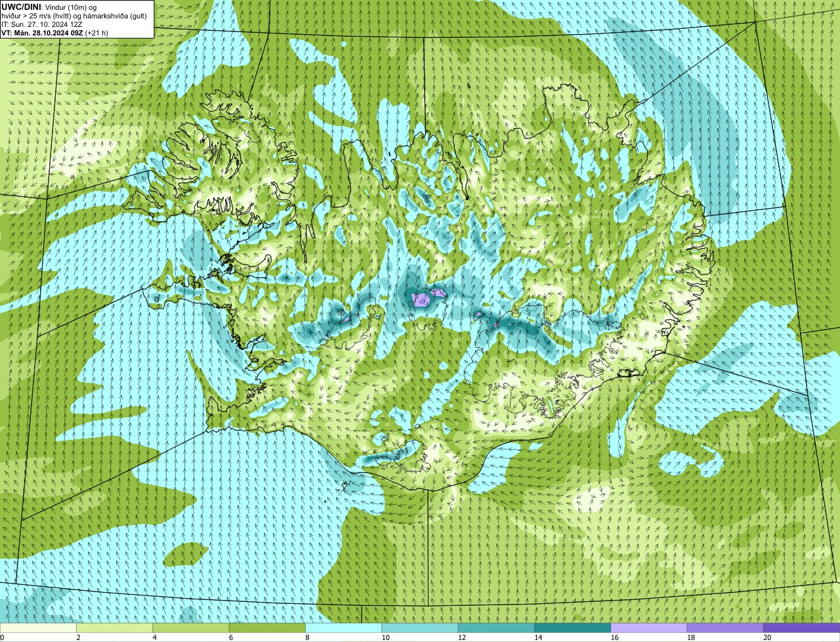Click the legend scale label '6'
This screenshot has height=642, width=840.
click(x=230, y=637)
